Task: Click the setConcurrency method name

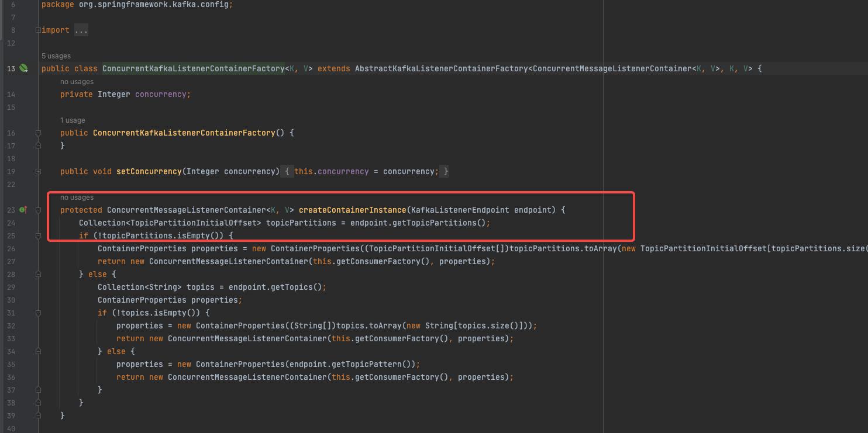Action: [x=149, y=171]
